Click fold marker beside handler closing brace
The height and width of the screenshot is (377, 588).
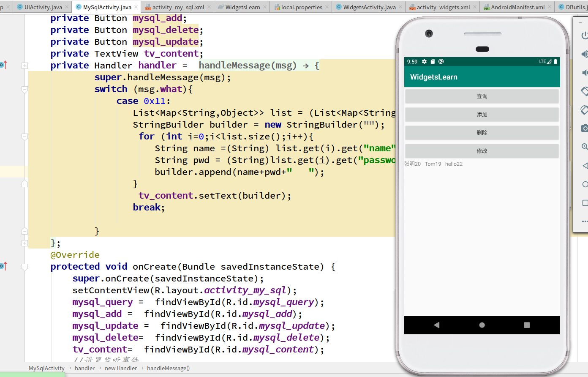click(25, 243)
